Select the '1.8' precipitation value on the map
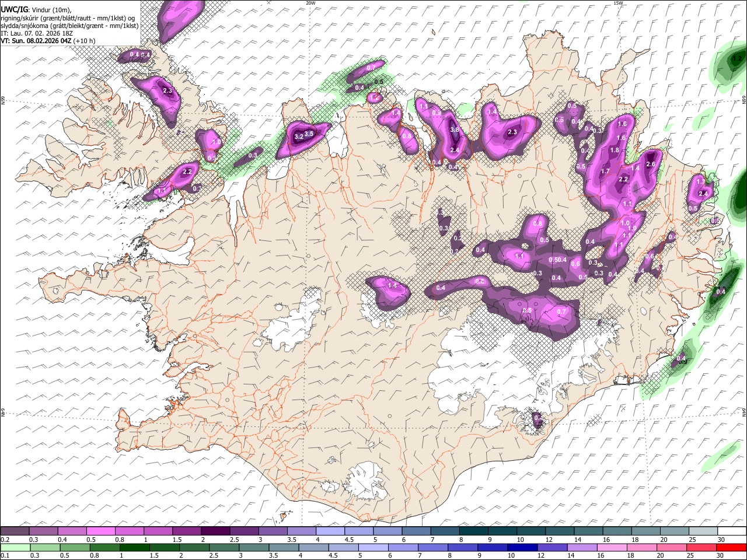This screenshot has width=747, height=560. (x=615, y=150)
